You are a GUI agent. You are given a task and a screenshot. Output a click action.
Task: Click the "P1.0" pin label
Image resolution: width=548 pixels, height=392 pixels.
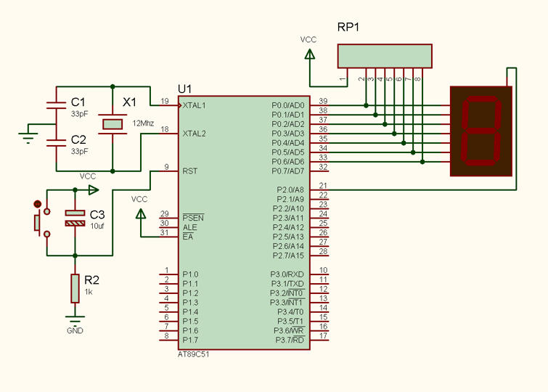(x=190, y=274)
